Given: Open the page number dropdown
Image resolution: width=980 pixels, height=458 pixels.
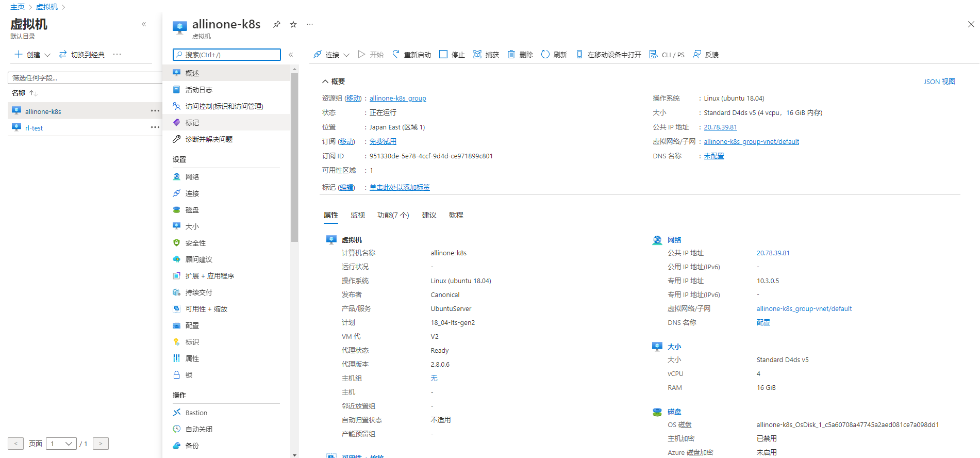Looking at the screenshot, I should coord(61,444).
